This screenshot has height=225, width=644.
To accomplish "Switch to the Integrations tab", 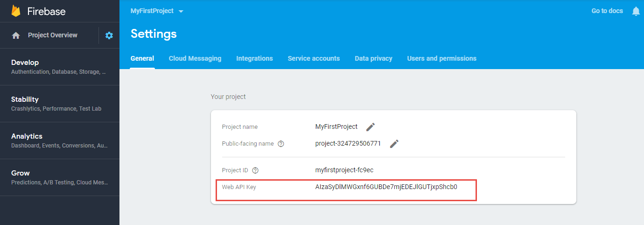I will [x=254, y=58].
